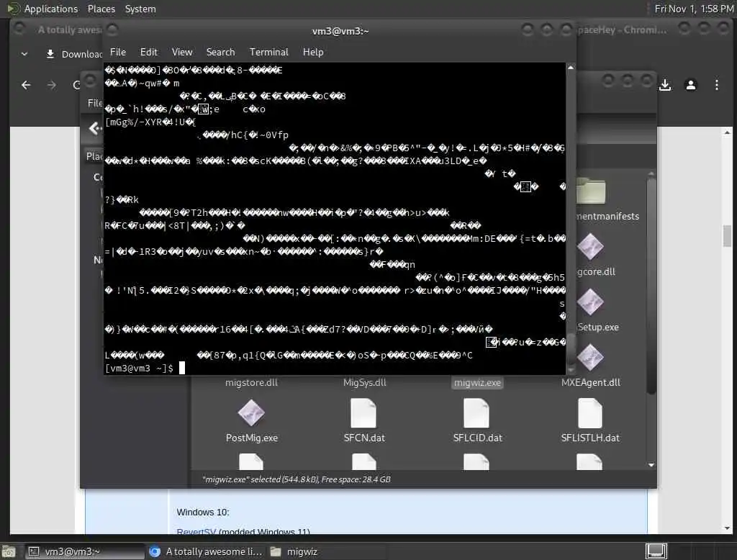Click file manager status bar text
737x560 pixels.
pyautogui.click(x=296, y=479)
